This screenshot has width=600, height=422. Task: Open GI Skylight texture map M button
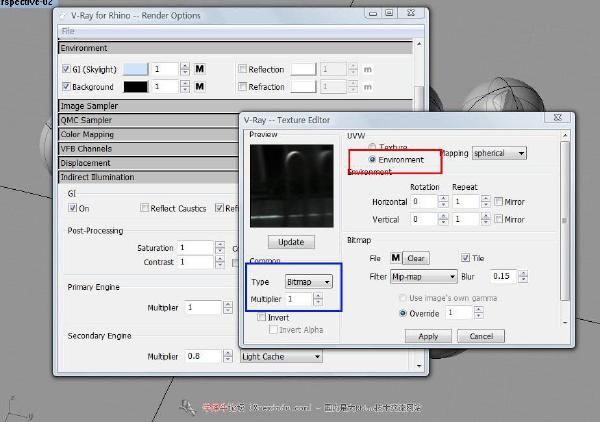pyautogui.click(x=199, y=69)
